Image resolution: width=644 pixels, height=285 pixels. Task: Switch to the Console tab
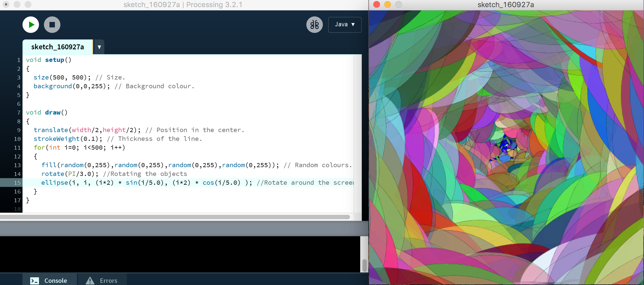49,280
